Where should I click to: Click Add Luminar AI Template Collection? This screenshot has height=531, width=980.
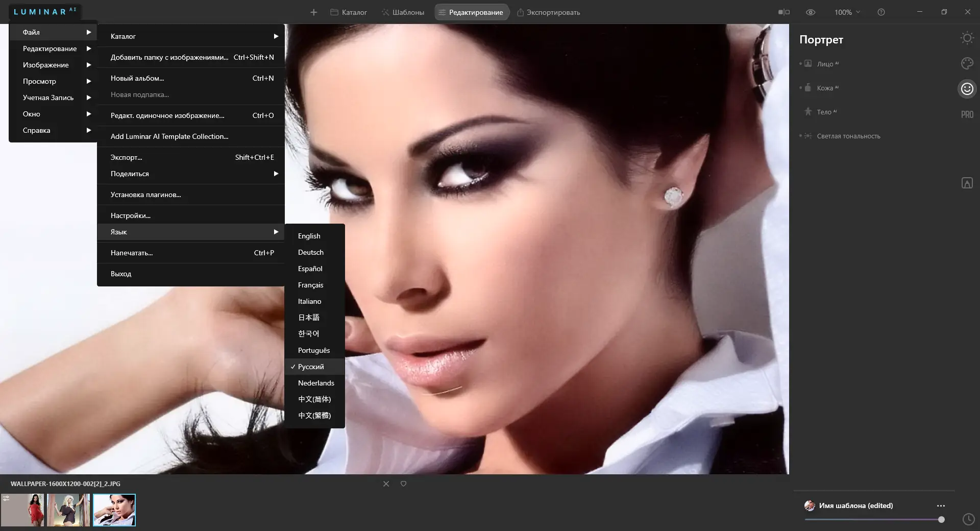pyautogui.click(x=169, y=136)
